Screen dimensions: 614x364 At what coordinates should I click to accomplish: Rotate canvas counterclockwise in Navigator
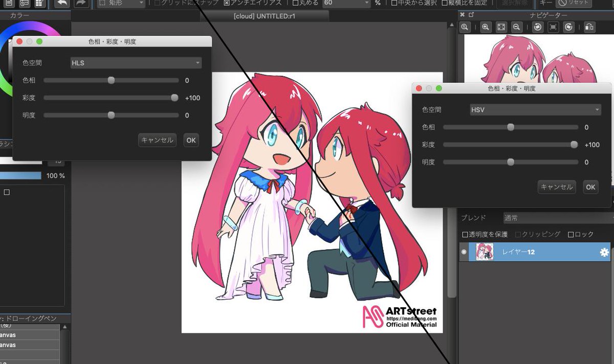click(x=537, y=28)
